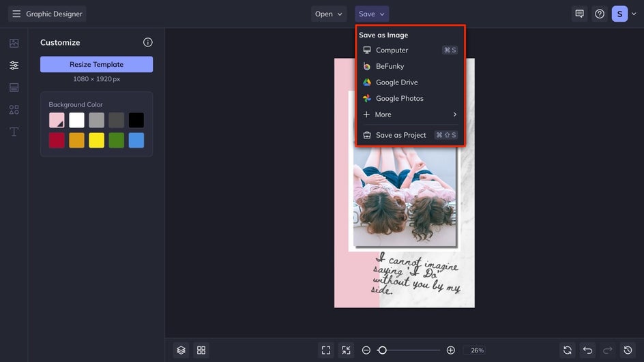The image size is (644, 362).
Task: Click the fit to screen icon
Action: pos(326,350)
